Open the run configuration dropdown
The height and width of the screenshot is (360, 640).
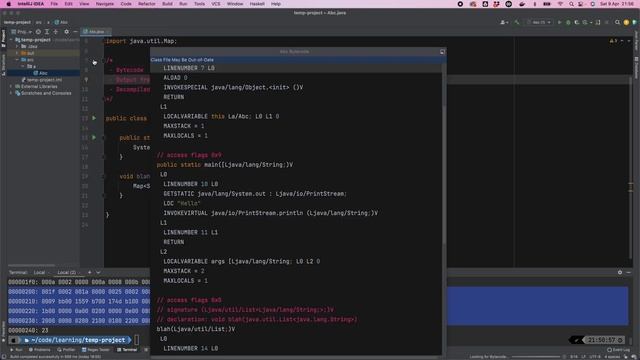pos(539,22)
